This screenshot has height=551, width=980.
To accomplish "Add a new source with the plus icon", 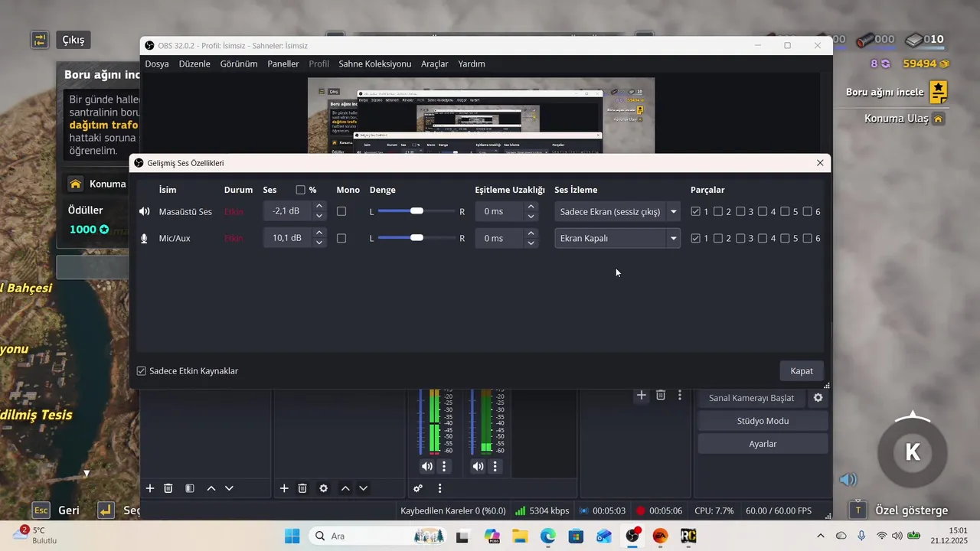I will tap(284, 488).
